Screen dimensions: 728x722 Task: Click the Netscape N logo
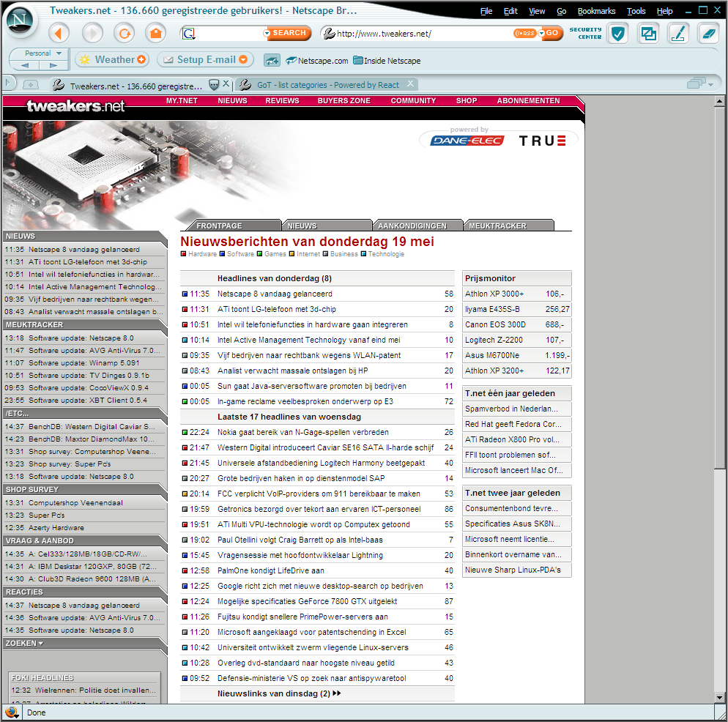pyautogui.click(x=20, y=20)
